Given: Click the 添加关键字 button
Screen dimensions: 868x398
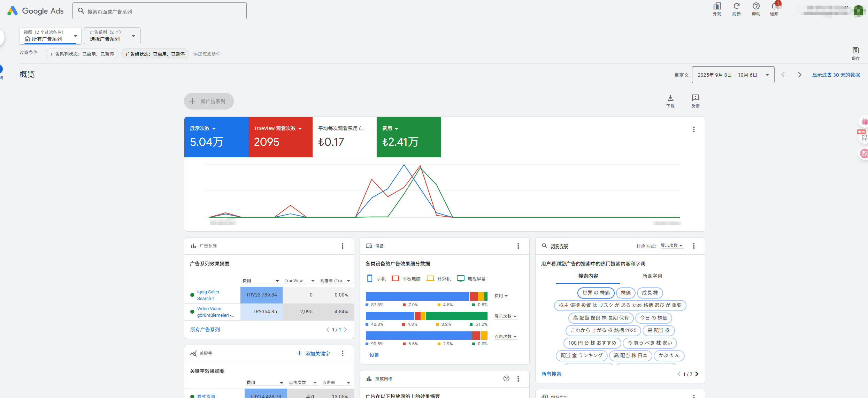Looking at the screenshot, I should (313, 353).
